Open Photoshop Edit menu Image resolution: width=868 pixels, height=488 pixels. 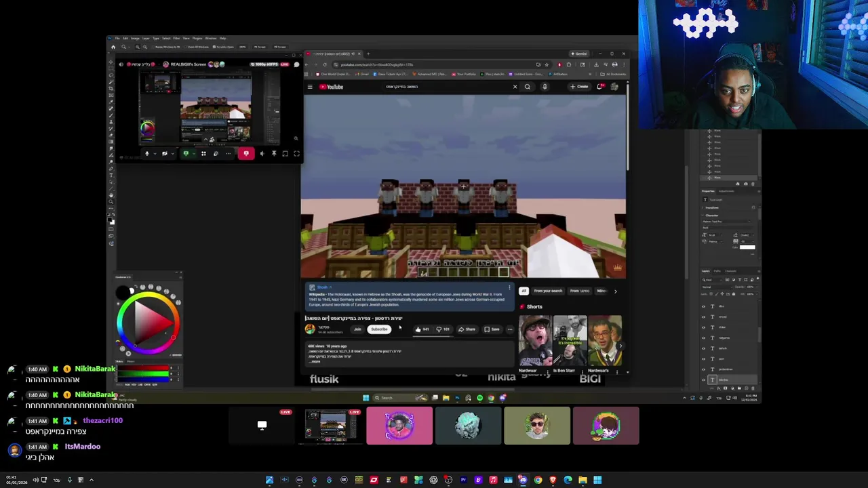coord(125,38)
